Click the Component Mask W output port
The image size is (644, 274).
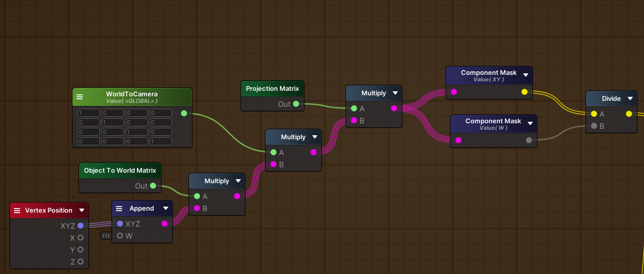pos(529,140)
